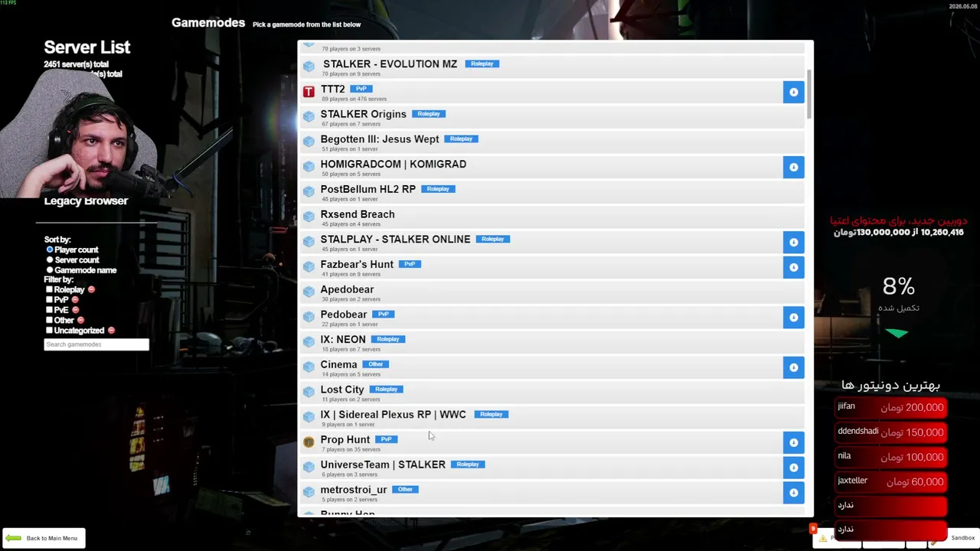Click the cube icon beside Rxsend Breach
This screenshot has width=980, height=551.
(309, 217)
